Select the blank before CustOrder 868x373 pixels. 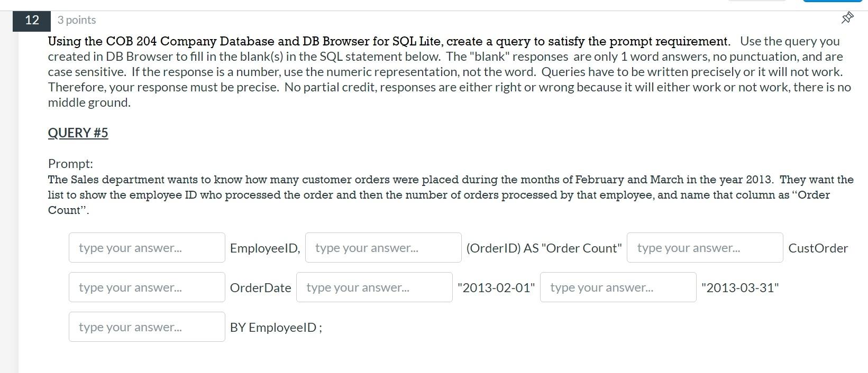click(704, 247)
